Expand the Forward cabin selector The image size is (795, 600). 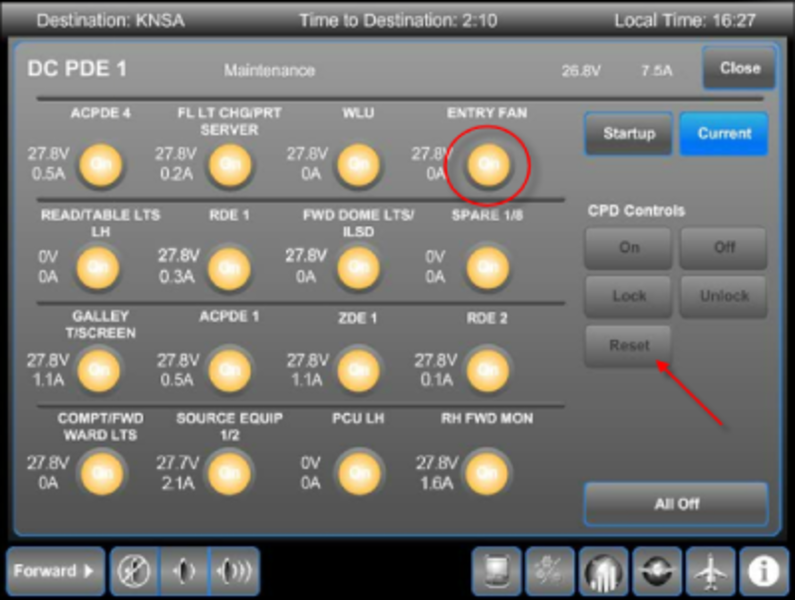tap(54, 572)
